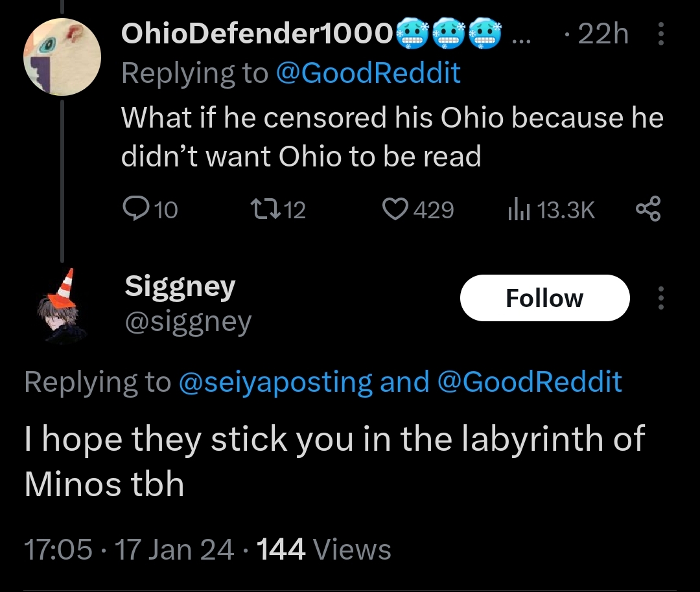This screenshot has height=592, width=700.
Task: Click the 22h timestamp
Action: click(603, 34)
